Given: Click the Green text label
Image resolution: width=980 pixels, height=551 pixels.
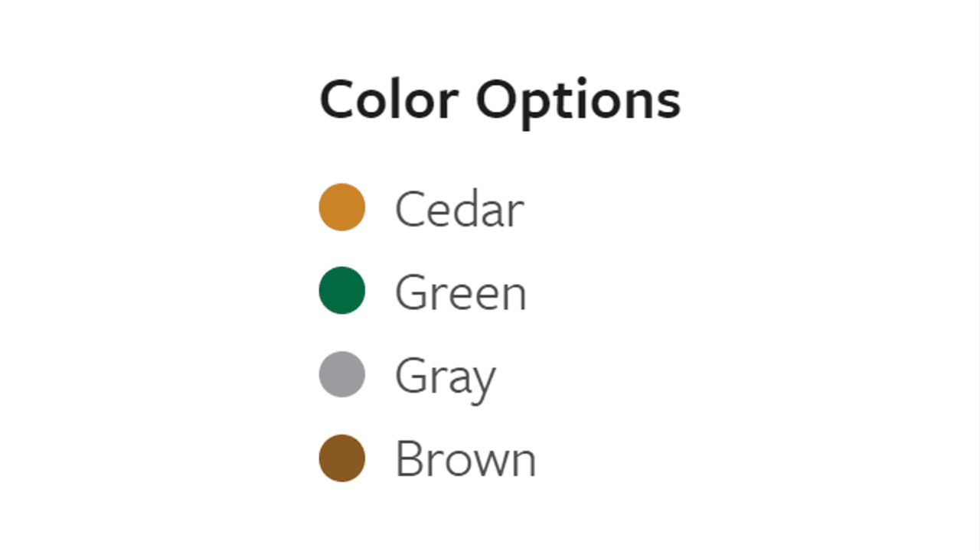Looking at the screenshot, I should (x=461, y=292).
